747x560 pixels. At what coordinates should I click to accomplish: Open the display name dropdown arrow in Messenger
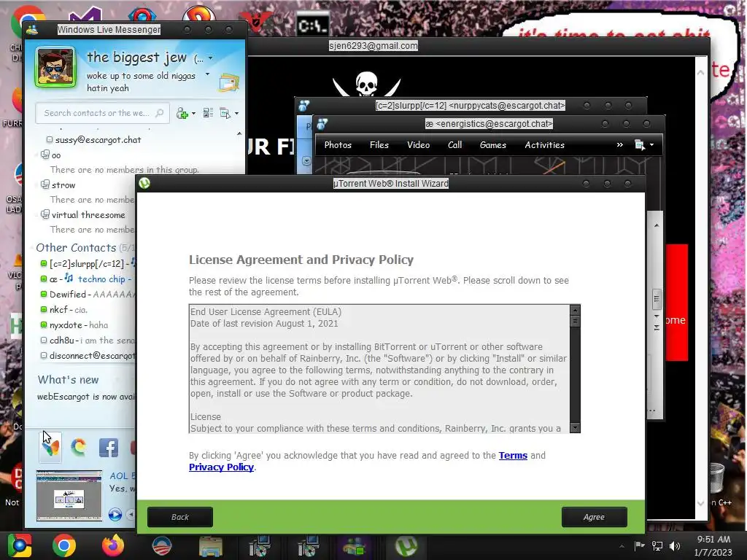210,58
